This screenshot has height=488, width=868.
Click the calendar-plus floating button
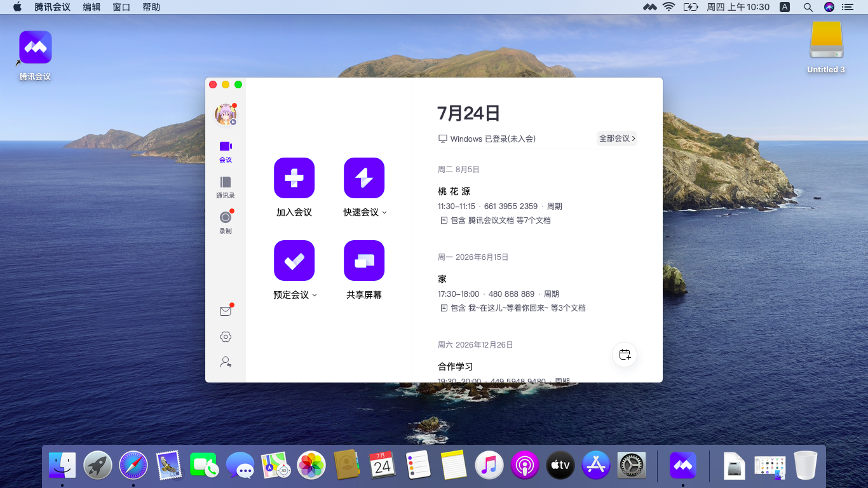click(625, 355)
